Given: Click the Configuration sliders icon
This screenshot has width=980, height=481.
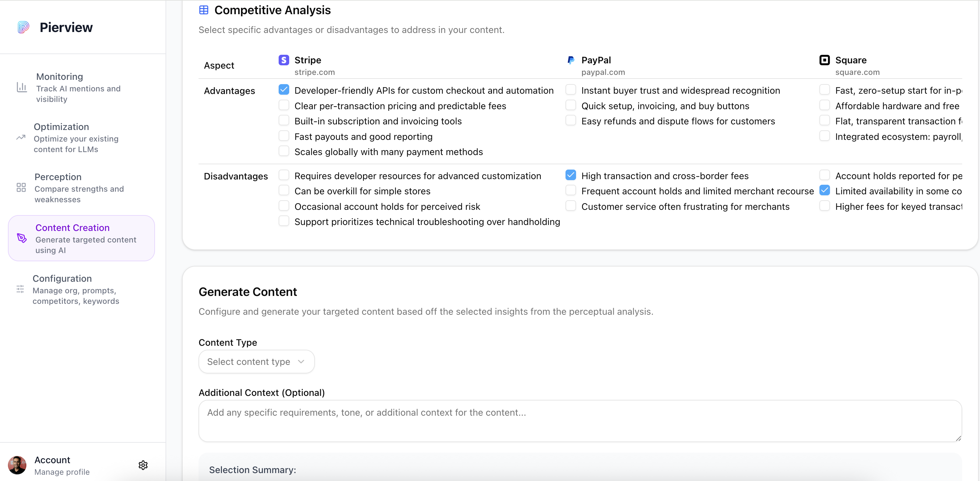Looking at the screenshot, I should [20, 289].
